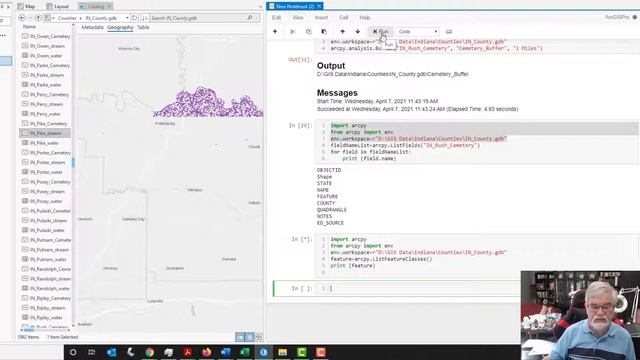Open Adobe Acrobat from the taskbar
The image size is (640, 360).
pyautogui.click(x=187, y=352)
